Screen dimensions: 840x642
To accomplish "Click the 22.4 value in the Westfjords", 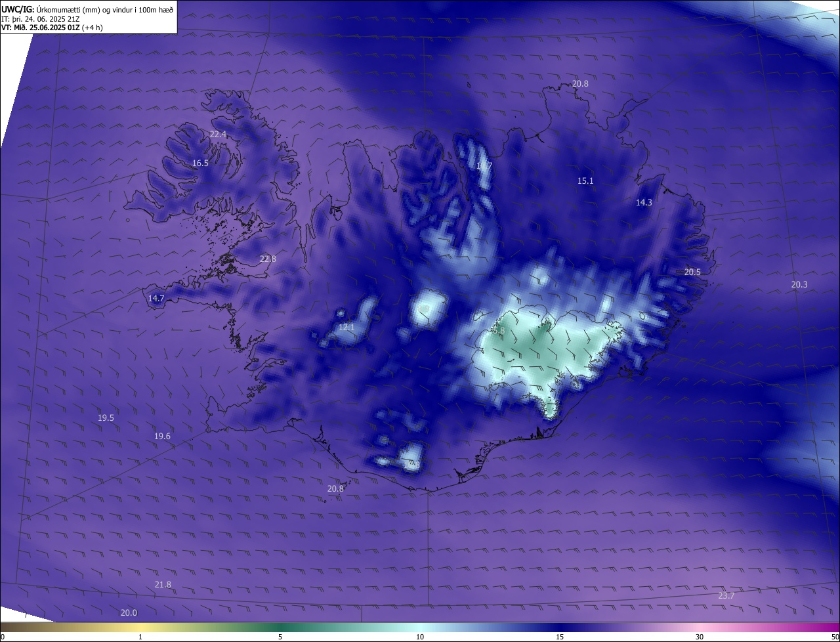I will pos(218,134).
